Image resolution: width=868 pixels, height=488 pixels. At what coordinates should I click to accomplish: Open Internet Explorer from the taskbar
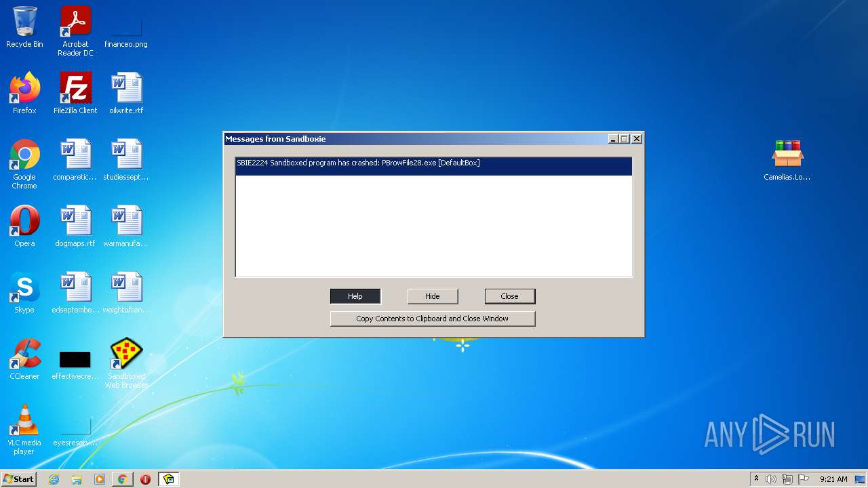pos(54,479)
